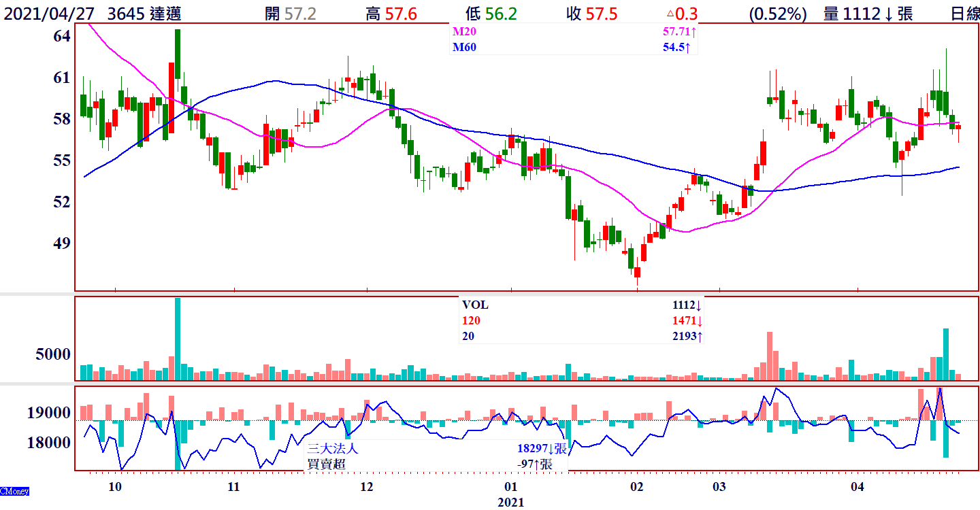The image size is (980, 510).
Task: Click the M60 moving average legend
Action: tap(465, 47)
